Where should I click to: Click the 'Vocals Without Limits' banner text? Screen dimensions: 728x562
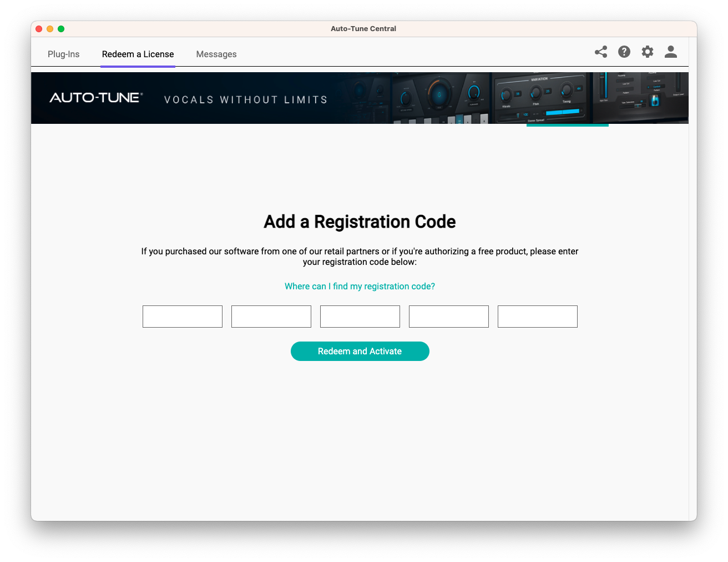(x=246, y=99)
